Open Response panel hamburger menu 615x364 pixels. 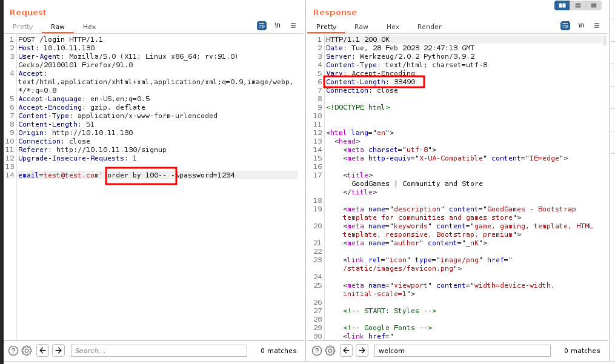pos(597,25)
